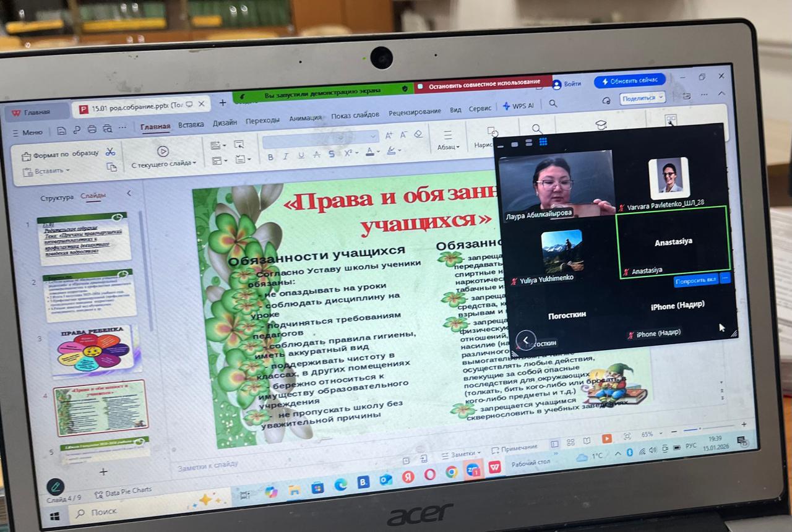Switch to the 'Структура' panel tab

point(57,198)
